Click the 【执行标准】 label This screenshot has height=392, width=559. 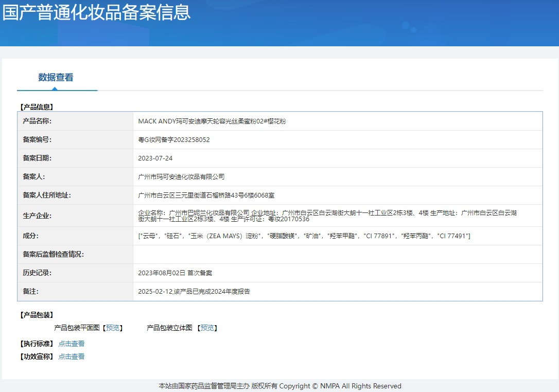37,344
